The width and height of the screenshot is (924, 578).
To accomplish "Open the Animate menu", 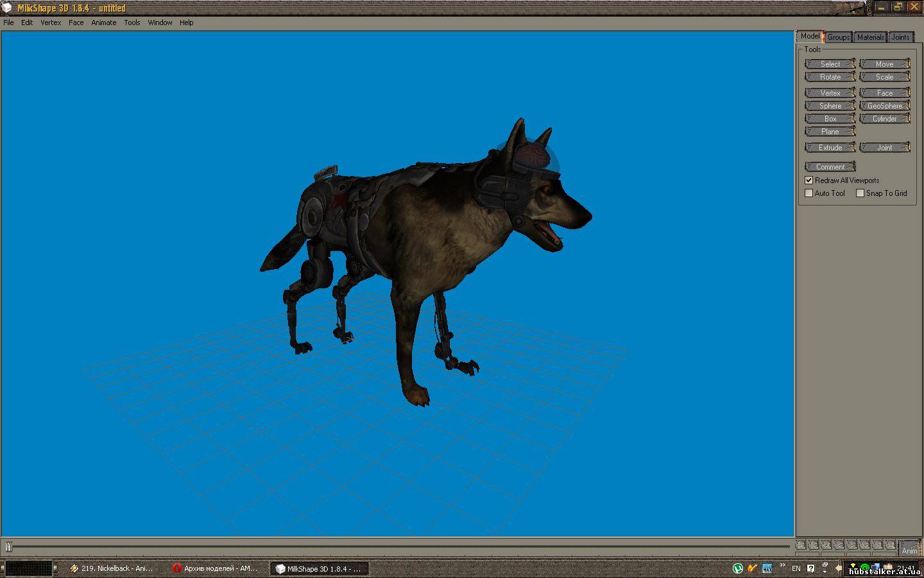I will tap(104, 22).
